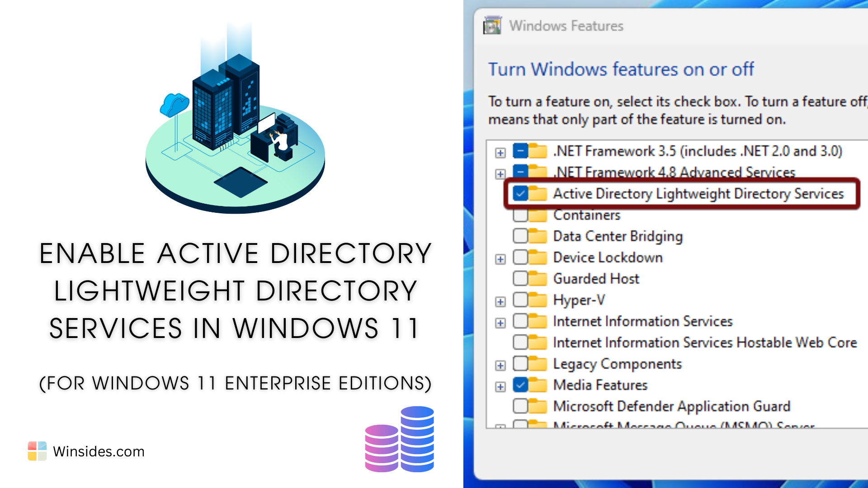The image size is (868, 488).
Task: Check the .NET Framework 3.5 partial checkbox
Action: click(x=521, y=151)
